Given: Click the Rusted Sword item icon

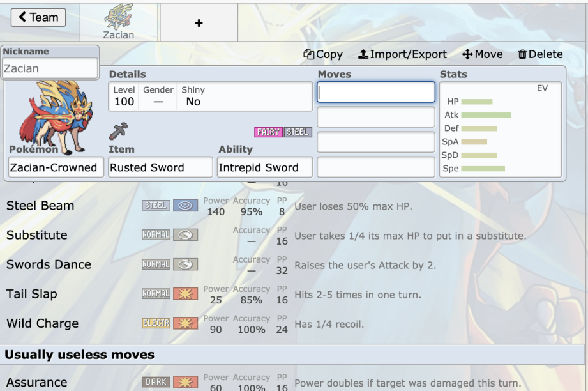Looking at the screenshot, I should pos(118,131).
